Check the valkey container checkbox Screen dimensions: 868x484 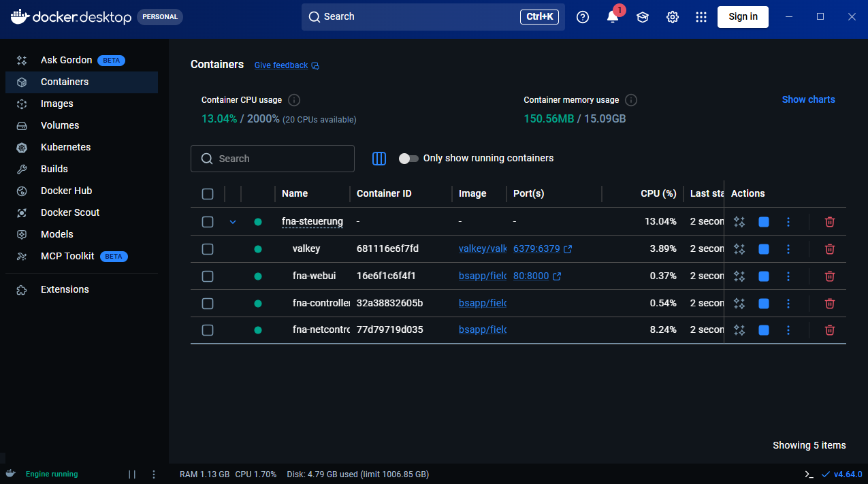coord(208,249)
